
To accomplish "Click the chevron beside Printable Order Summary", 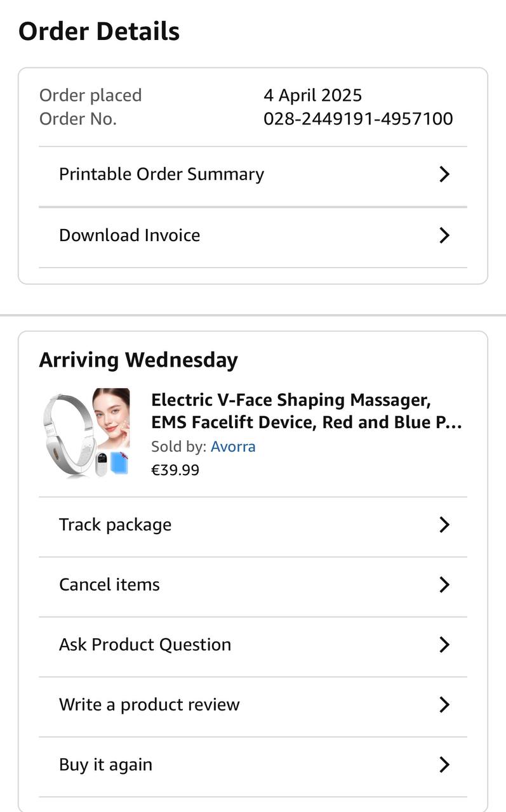I will point(444,174).
